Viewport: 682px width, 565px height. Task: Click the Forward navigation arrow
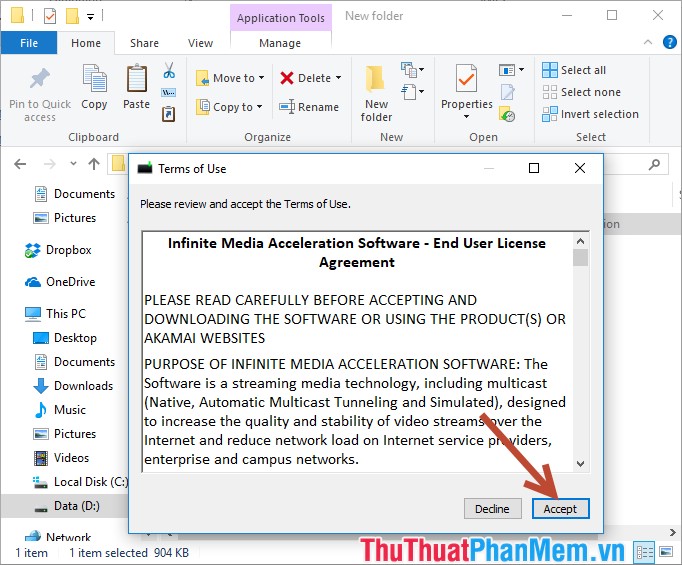[x=50, y=164]
